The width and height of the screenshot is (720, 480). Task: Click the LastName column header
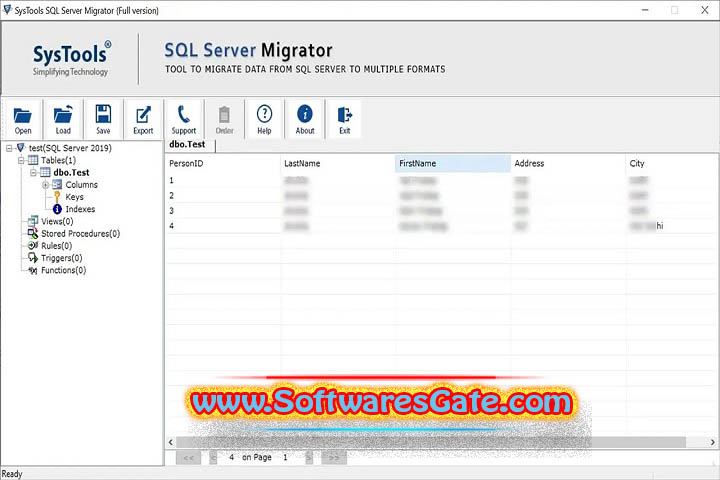tap(338, 164)
